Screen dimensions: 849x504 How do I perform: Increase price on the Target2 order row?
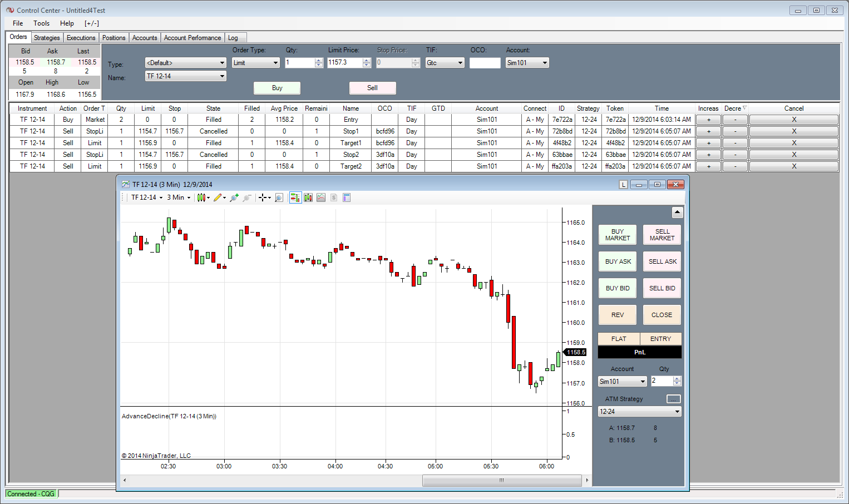pyautogui.click(x=708, y=166)
